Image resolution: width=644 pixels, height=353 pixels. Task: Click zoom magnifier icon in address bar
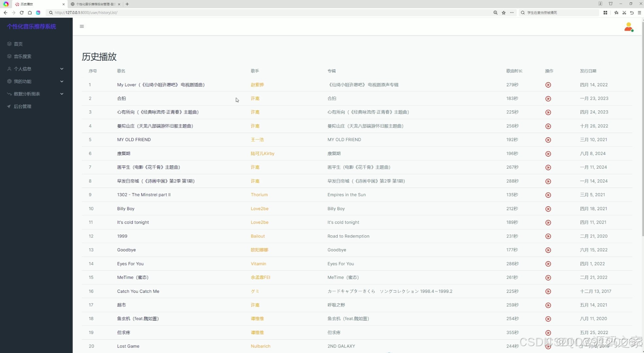click(495, 13)
